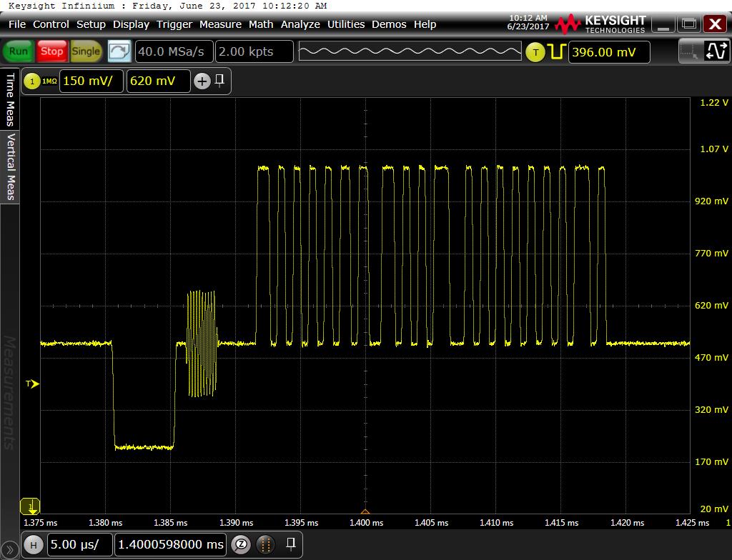732x560 pixels.
Task: Open the Vertical Meas side tab
Action: (10, 166)
